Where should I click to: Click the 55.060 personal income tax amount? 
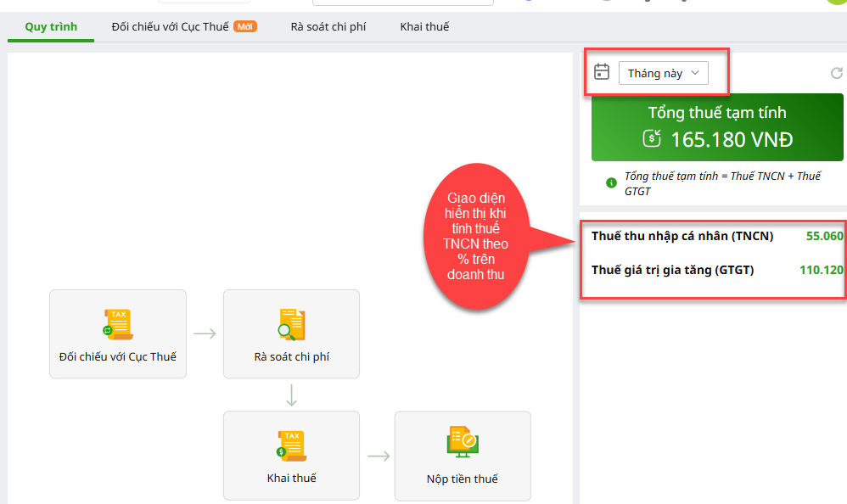[824, 236]
